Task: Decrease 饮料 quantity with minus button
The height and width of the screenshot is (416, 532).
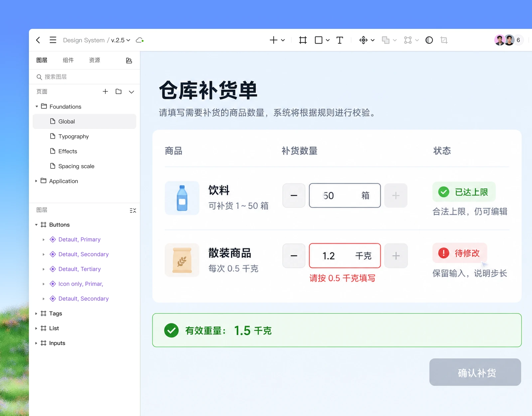Action: click(x=294, y=195)
